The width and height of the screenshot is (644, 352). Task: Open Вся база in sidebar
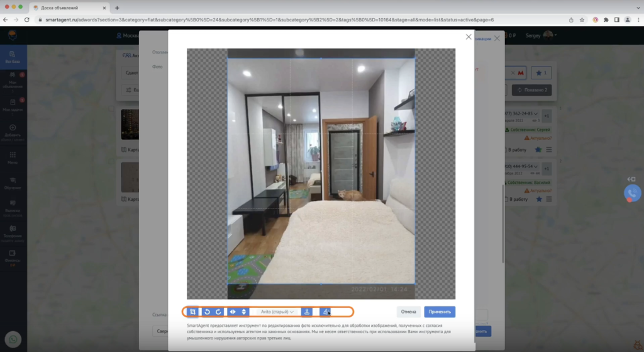point(13,57)
